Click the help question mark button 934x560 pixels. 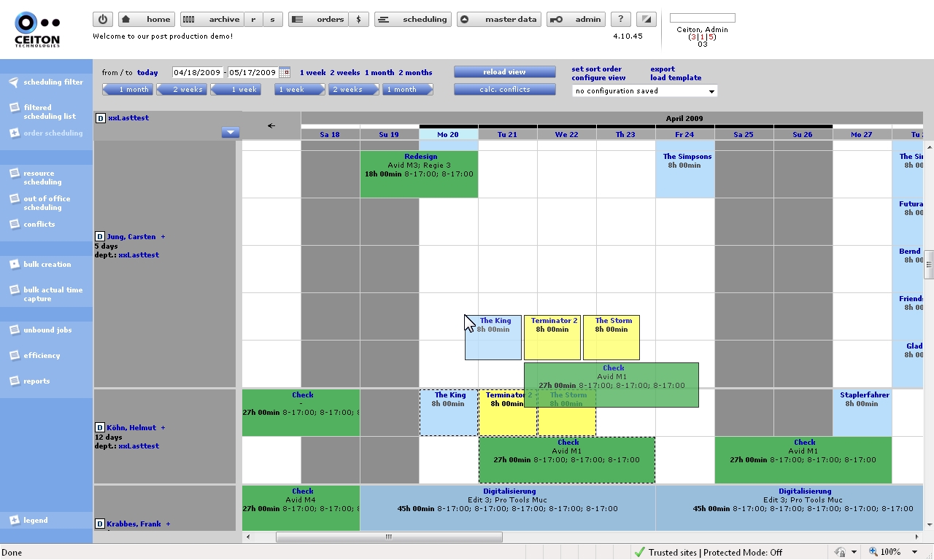[620, 20]
